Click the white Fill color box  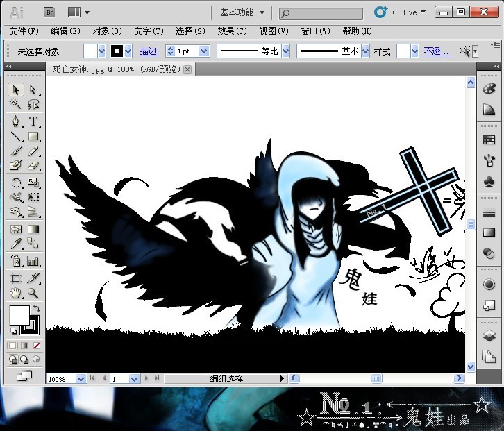point(19,315)
